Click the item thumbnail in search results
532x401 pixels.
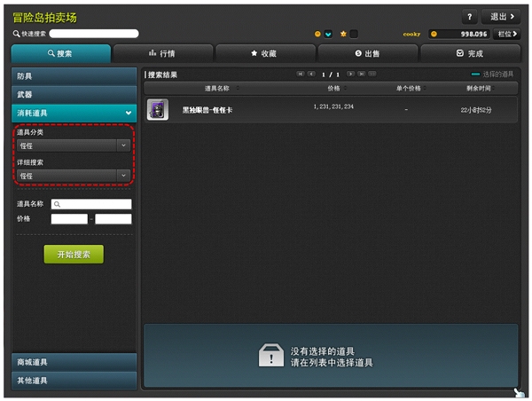[x=157, y=109]
